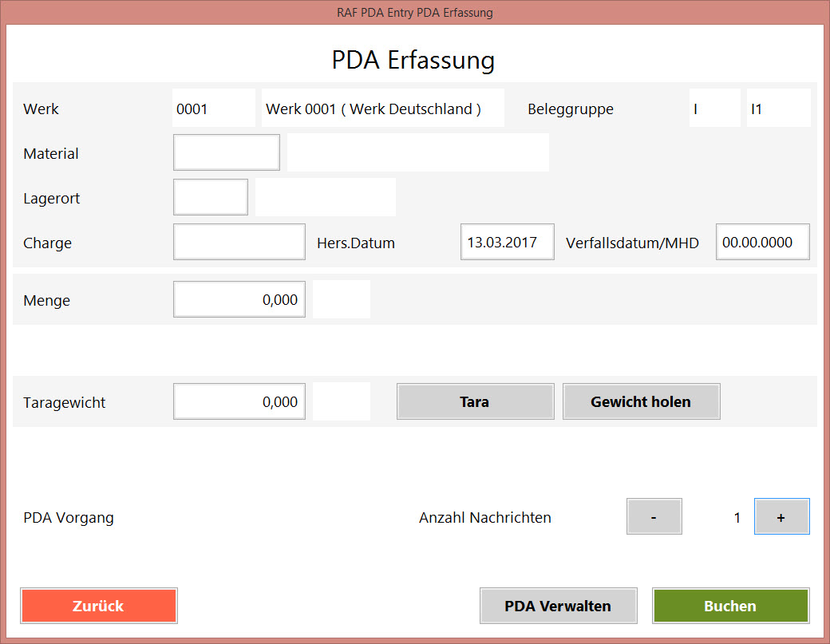Click the Menge unit box
The width and height of the screenshot is (830, 644).
click(342, 299)
